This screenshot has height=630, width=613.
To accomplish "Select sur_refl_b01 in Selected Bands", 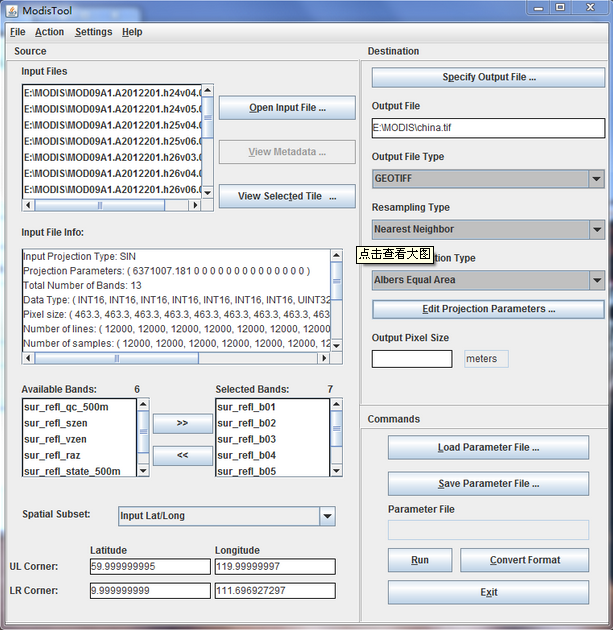I will click(x=273, y=407).
